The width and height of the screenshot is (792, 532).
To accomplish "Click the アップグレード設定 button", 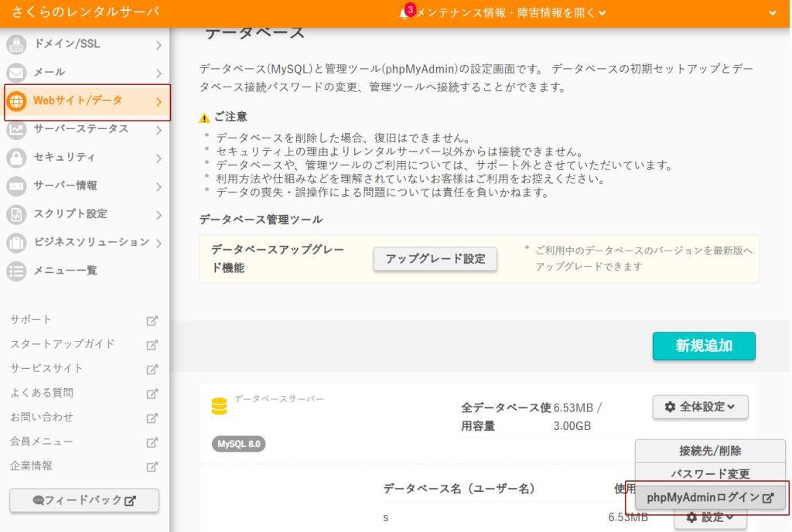I will 435,259.
